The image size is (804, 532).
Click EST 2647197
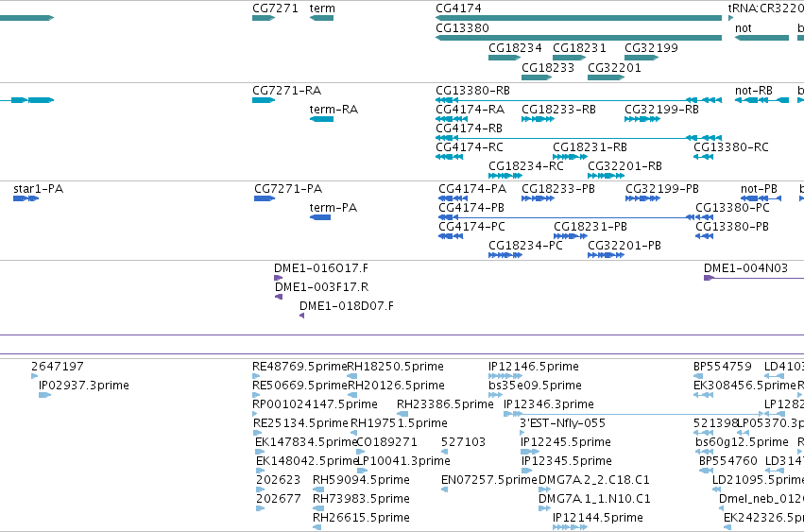pos(57,367)
